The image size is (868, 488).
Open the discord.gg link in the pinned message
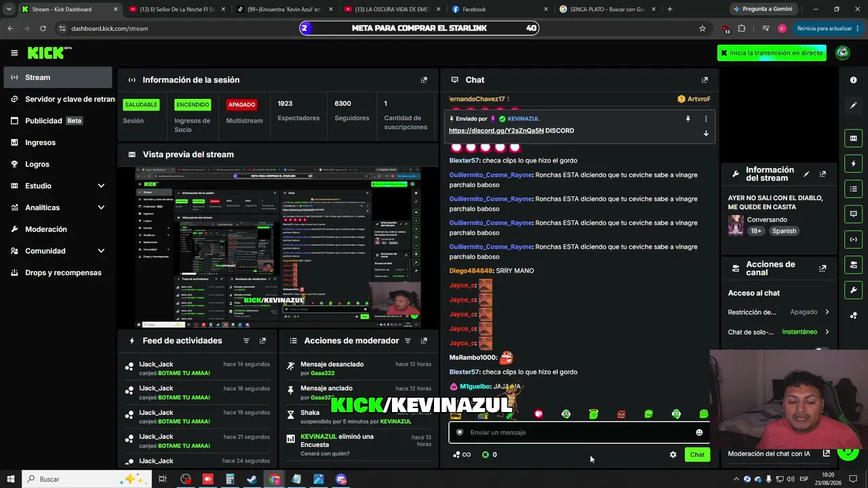pos(496,131)
